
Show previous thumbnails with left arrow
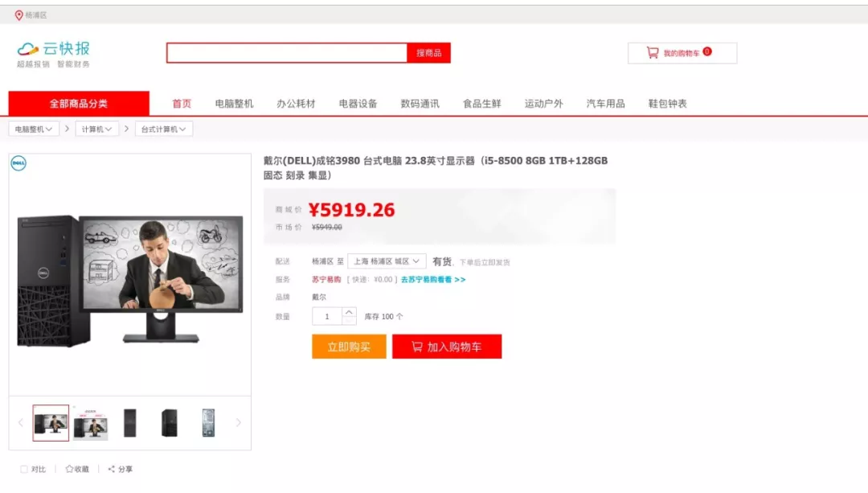[20, 423]
